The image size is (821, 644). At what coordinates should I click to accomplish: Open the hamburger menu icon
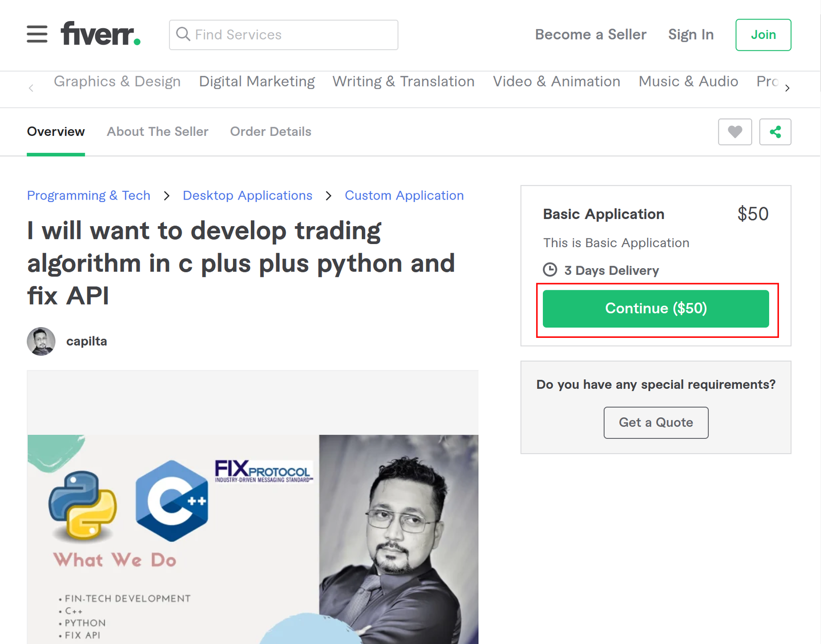point(37,34)
